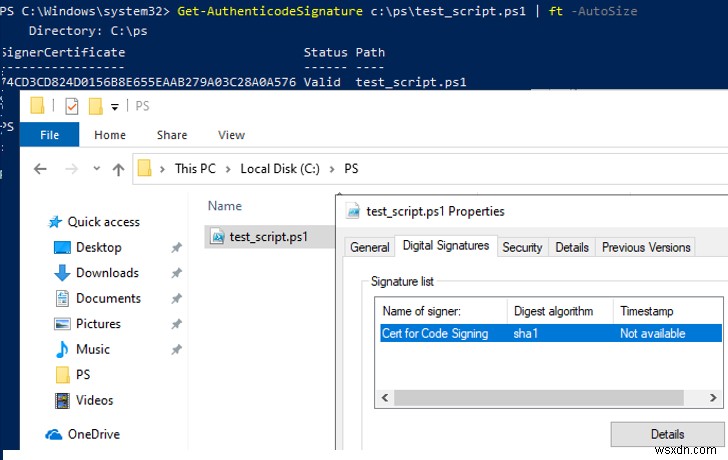Screen dimensions: 728x460
Task: Switch to the General tab
Action: 370,247
